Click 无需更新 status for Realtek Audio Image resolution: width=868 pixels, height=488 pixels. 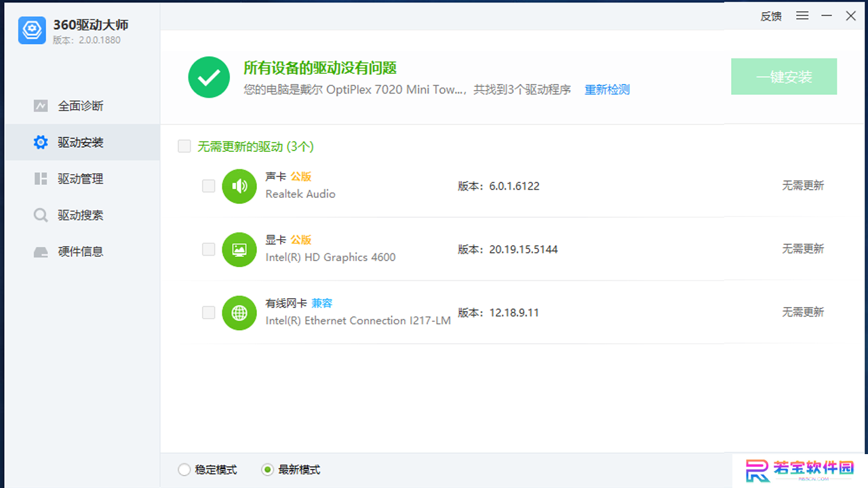[803, 186]
